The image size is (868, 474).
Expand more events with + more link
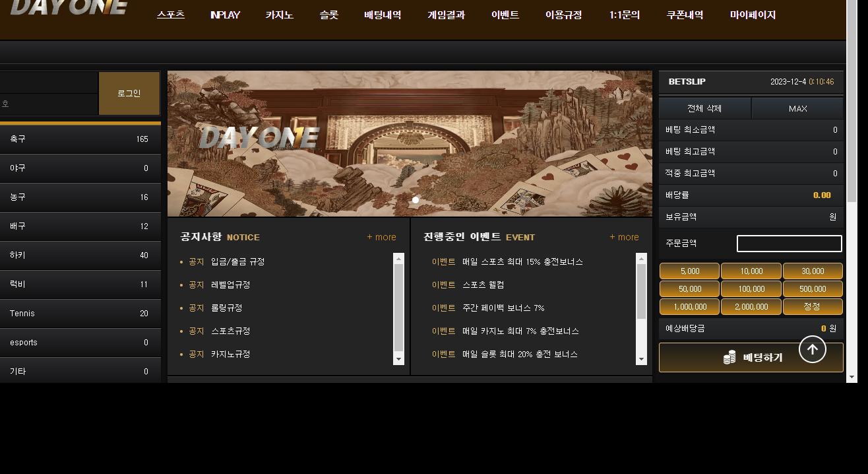coord(624,237)
